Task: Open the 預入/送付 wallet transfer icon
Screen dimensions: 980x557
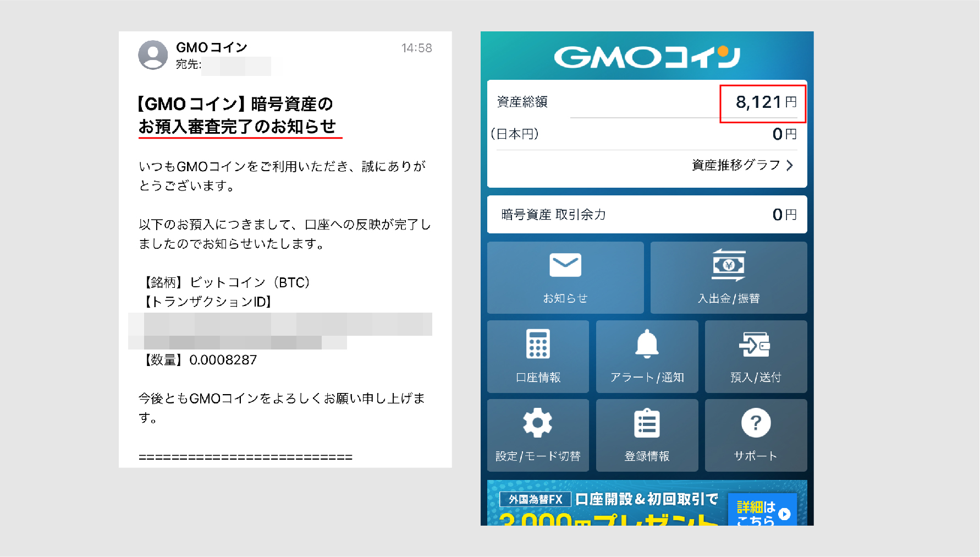Action: (x=755, y=345)
